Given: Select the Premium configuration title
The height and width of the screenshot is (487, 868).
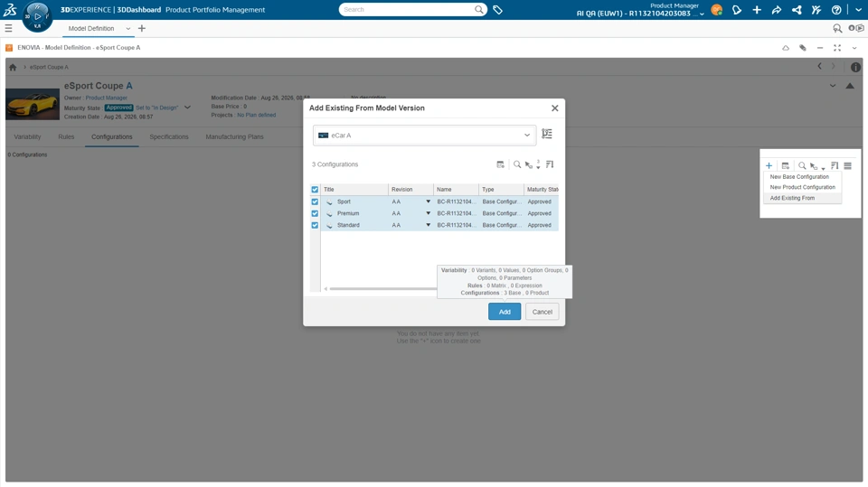Looking at the screenshot, I should (348, 213).
